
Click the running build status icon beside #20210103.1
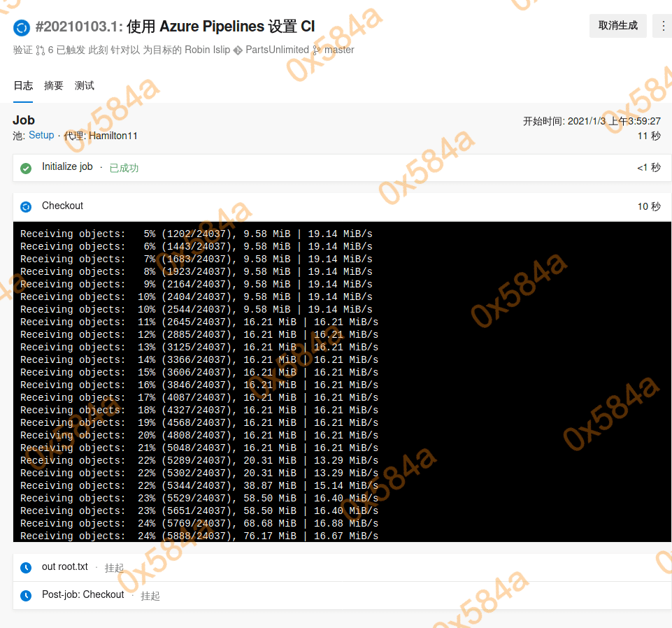(22, 27)
